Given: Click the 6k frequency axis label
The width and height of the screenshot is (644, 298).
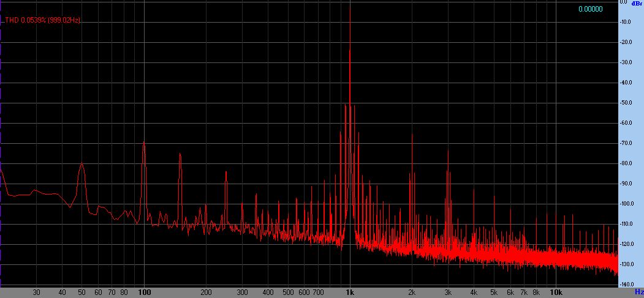Looking at the screenshot, I should pyautogui.click(x=510, y=292).
